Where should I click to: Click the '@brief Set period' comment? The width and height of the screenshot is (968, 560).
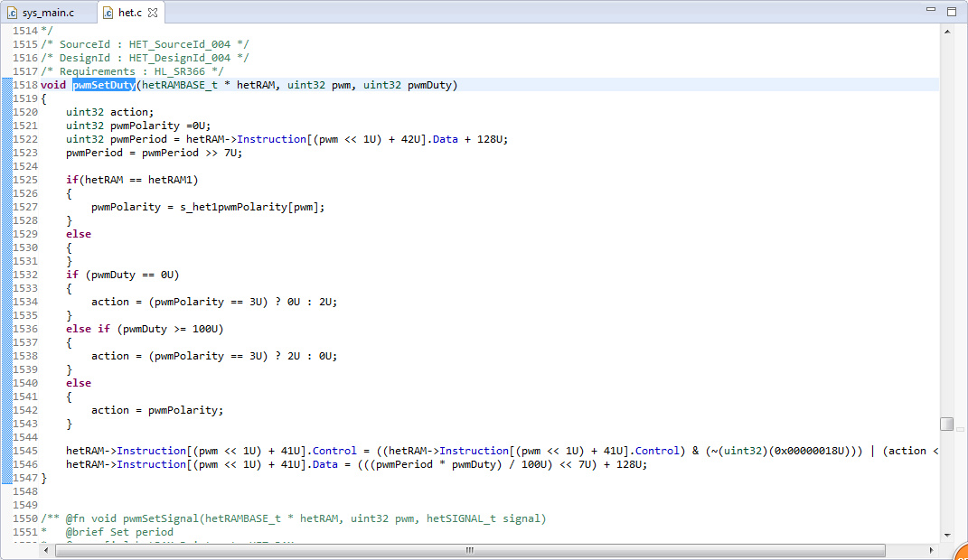[120, 532]
